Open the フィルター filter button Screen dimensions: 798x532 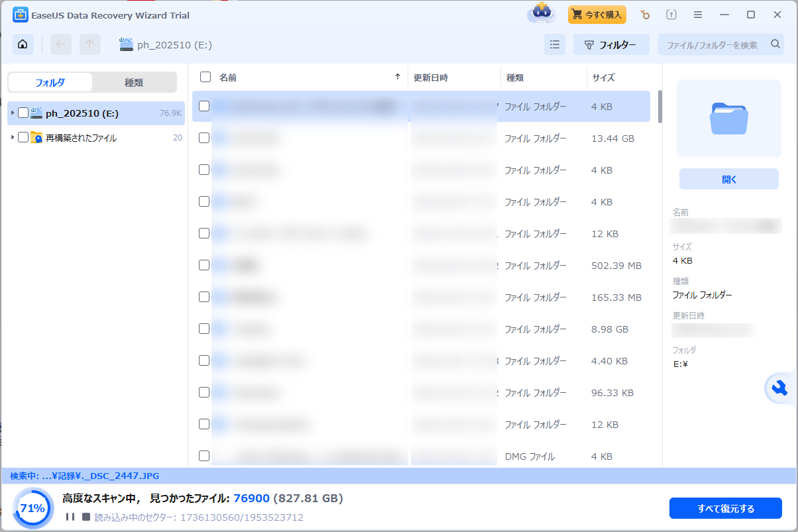(611, 44)
